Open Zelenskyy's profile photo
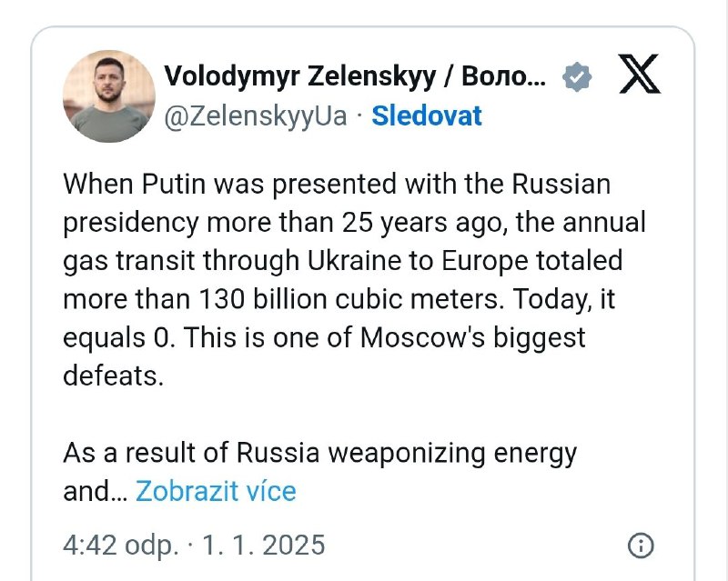The width and height of the screenshot is (728, 581). click(108, 96)
